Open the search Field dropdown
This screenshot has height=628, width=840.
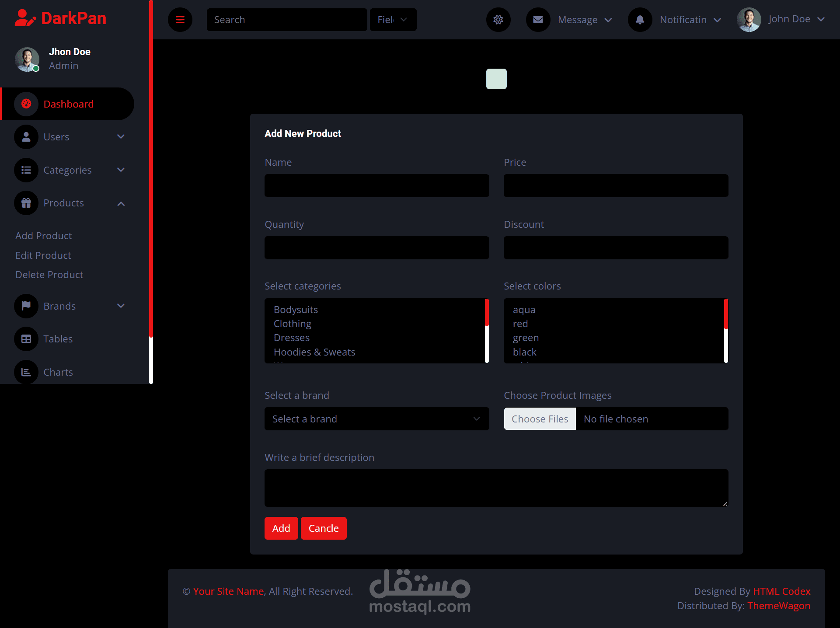coord(393,20)
